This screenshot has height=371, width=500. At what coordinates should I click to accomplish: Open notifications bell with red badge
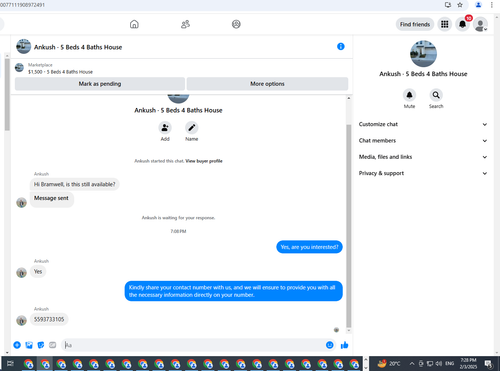462,24
